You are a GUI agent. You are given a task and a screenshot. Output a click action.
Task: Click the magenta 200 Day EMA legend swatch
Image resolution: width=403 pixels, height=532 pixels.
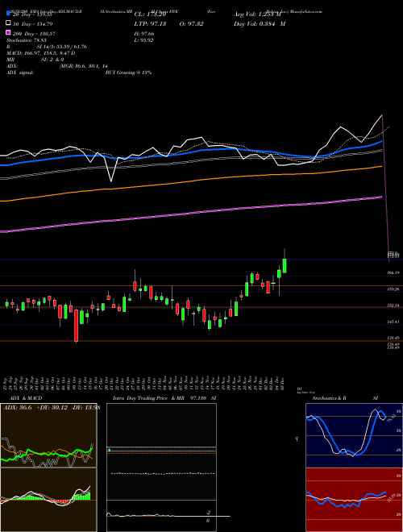[9, 33]
